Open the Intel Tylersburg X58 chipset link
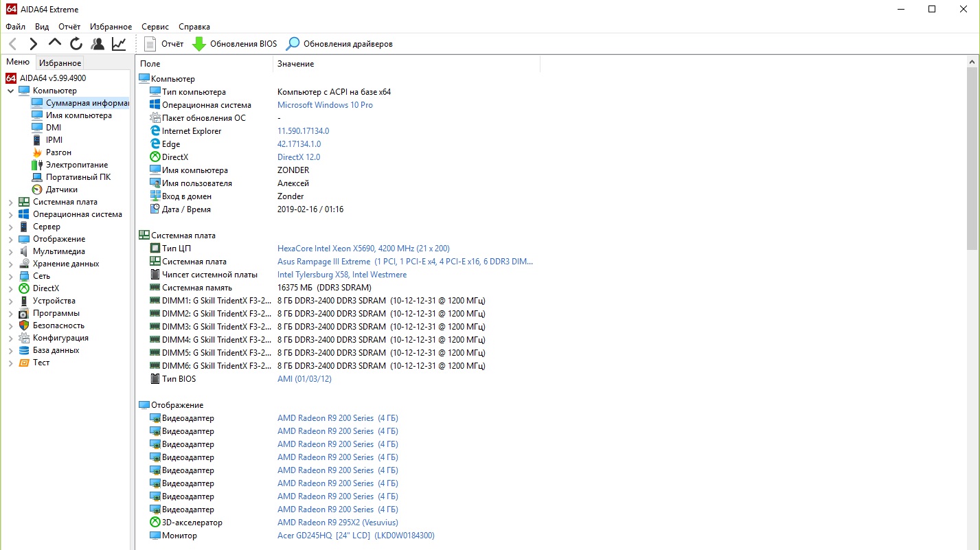 [342, 275]
